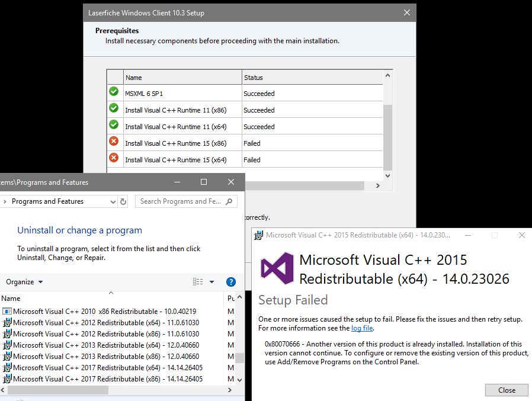Image resolution: width=532 pixels, height=401 pixels.
Task: Select Visual C++ 2013 Redistributable (x86) entry
Action: pyautogui.click(x=106, y=357)
